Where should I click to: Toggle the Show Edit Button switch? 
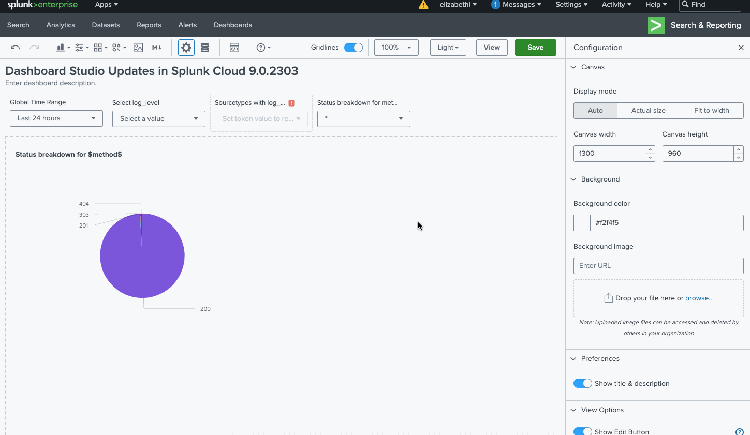(581, 431)
